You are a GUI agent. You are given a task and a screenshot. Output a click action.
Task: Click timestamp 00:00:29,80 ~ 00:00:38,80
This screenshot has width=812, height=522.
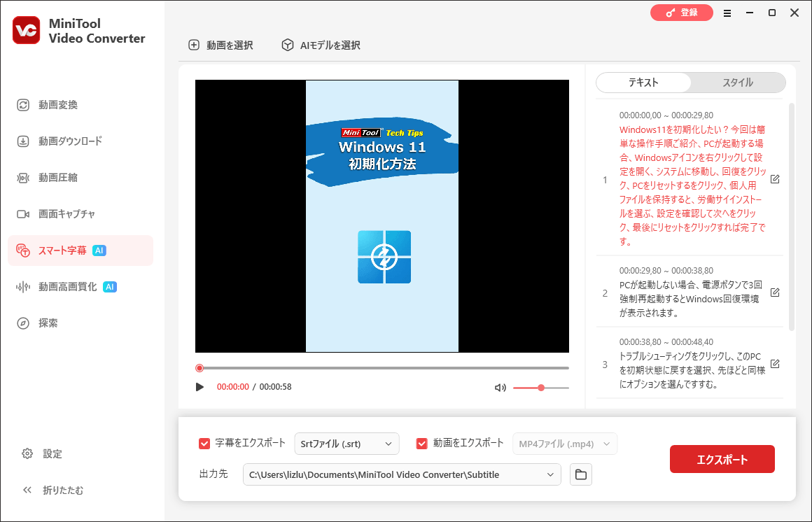[666, 270]
